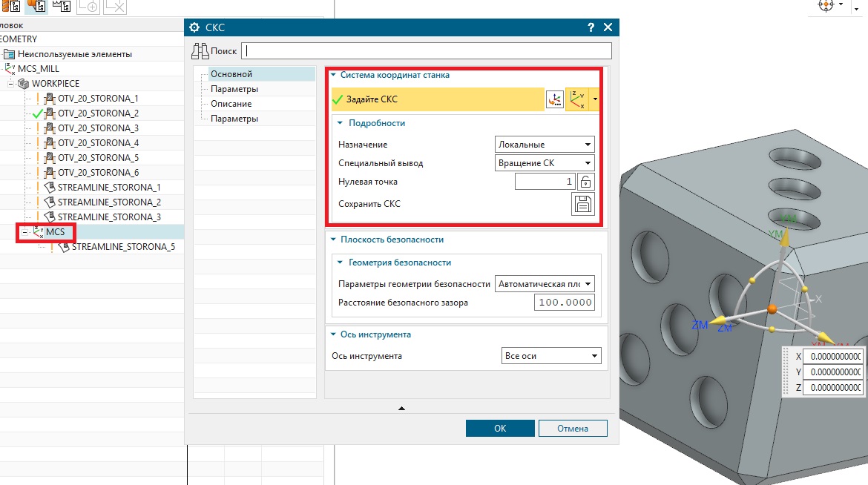The height and width of the screenshot is (485, 868).
Task: Click the Сохранить СКС save icon
Action: coord(583,205)
